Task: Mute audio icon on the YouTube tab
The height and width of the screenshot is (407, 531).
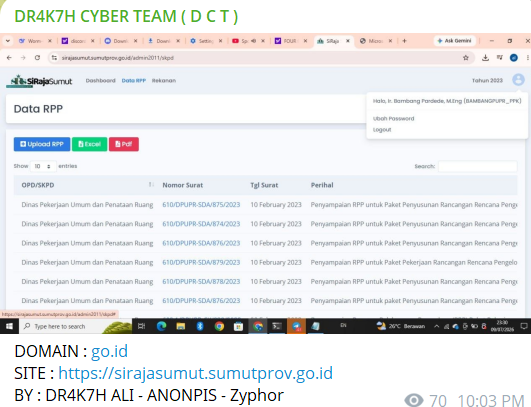Action: [x=253, y=41]
